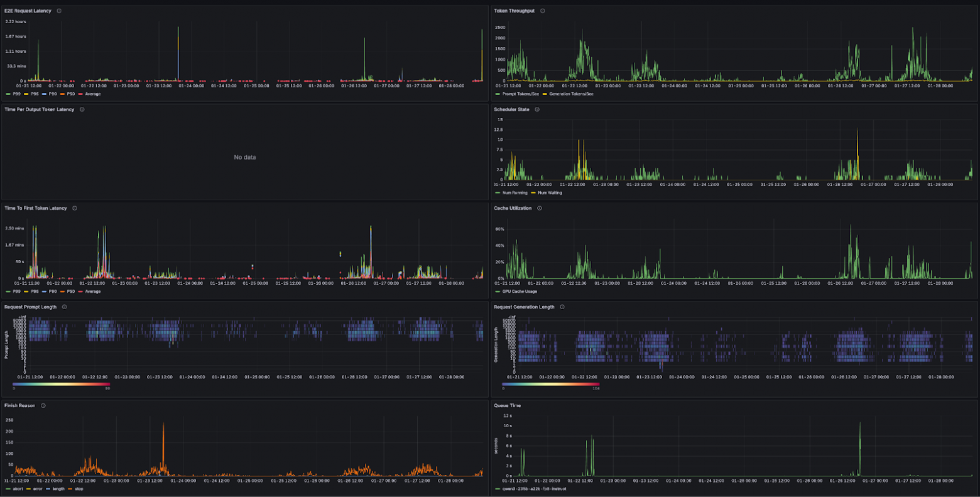Screen dimensions: 980x497
Task: Click the Request Generation Length info icon
Action: pyautogui.click(x=562, y=307)
